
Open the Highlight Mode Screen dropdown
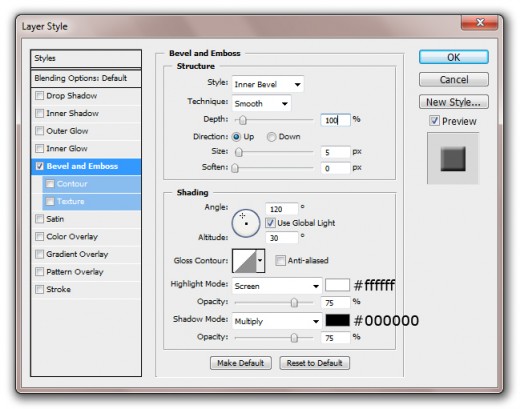pyautogui.click(x=277, y=286)
